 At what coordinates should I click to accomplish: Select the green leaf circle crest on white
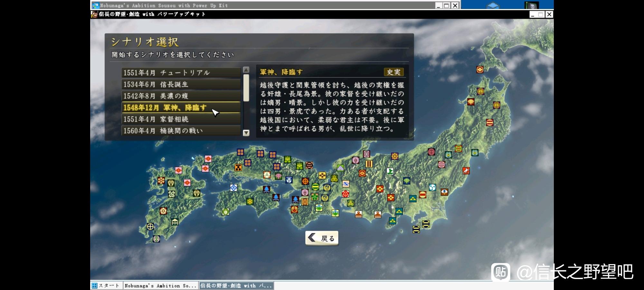pos(225,212)
